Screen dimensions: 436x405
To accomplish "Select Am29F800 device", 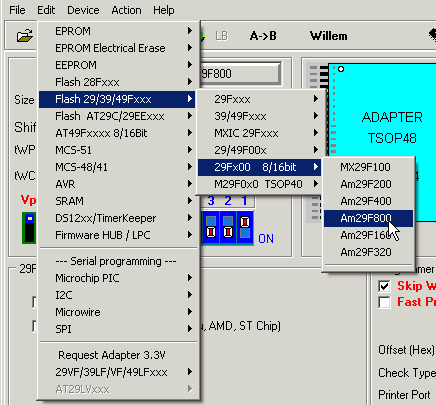I will (x=368, y=218).
